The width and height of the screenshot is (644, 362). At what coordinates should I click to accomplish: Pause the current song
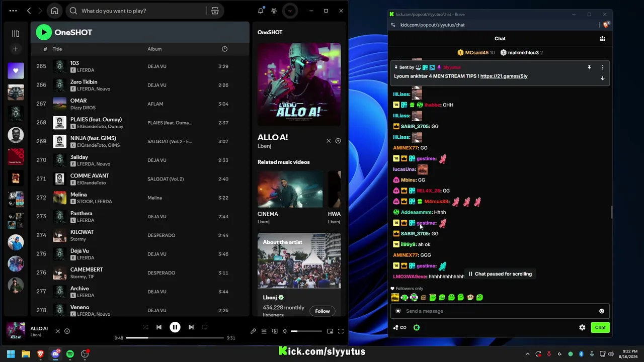pos(175,327)
